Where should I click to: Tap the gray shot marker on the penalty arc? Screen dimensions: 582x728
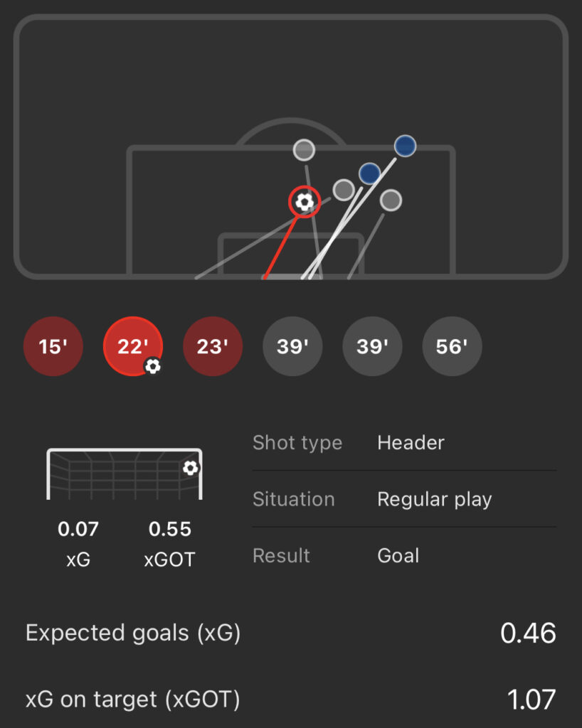click(304, 150)
